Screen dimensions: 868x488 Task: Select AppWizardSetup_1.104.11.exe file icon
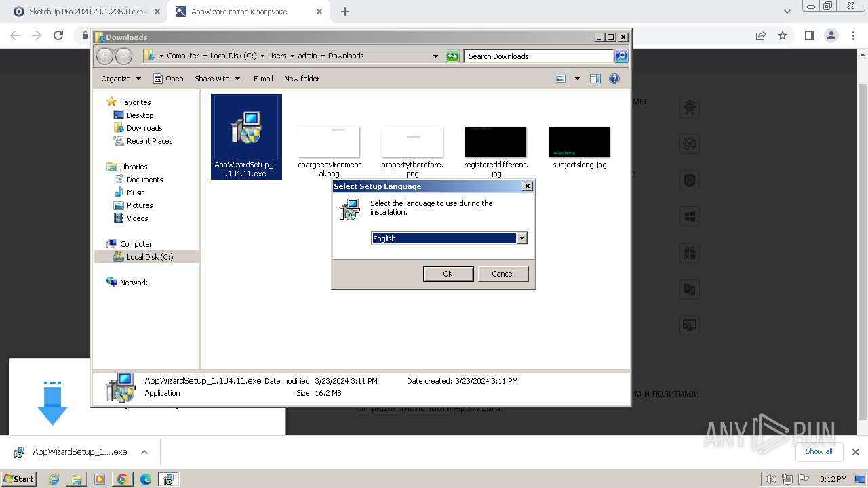tap(245, 136)
